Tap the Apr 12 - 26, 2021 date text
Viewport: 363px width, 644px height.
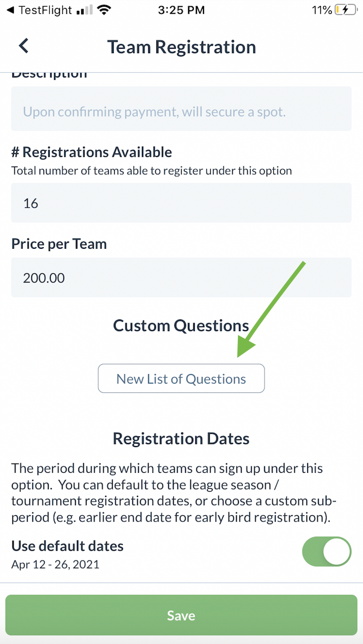[x=55, y=565]
